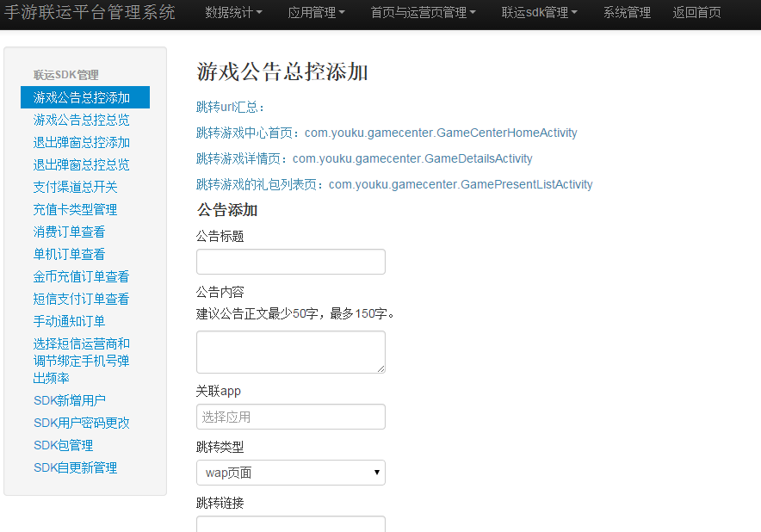The image size is (761, 532).
Task: Open SDK用户密码更改 sidebar link
Action: 81,423
